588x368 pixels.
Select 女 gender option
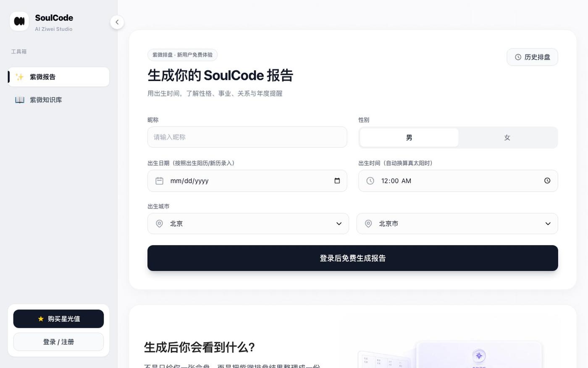click(x=507, y=138)
